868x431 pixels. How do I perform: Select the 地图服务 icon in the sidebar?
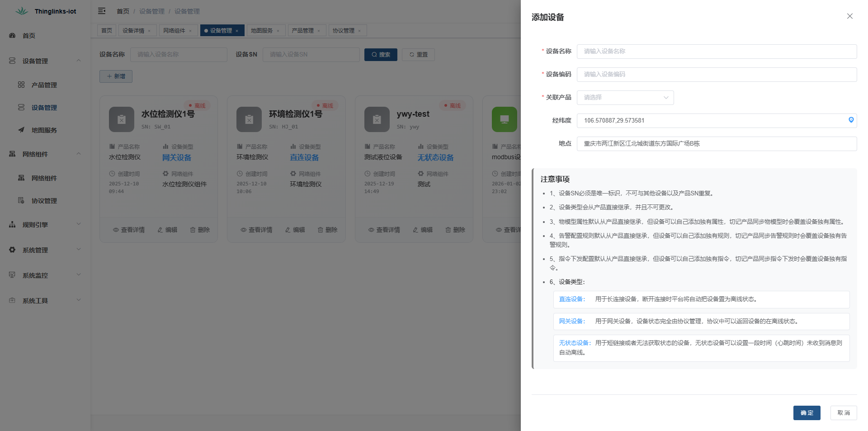coord(21,130)
